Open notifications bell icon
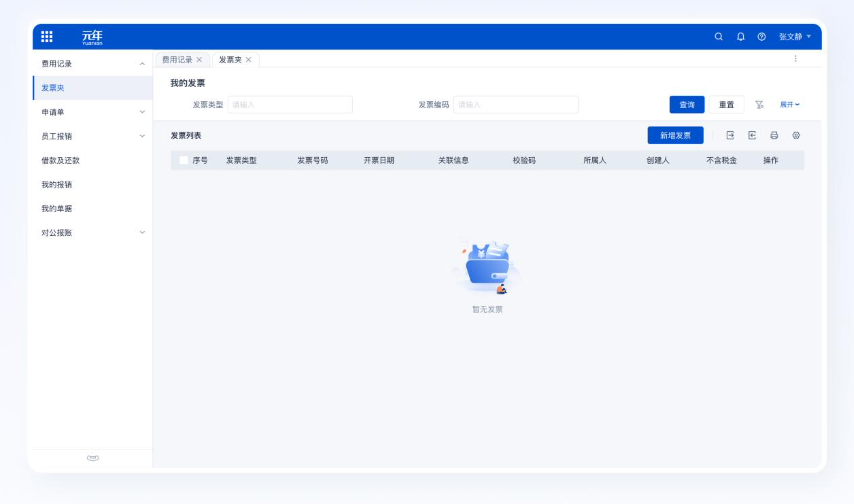Screen dimensions: 854x504 [740, 36]
